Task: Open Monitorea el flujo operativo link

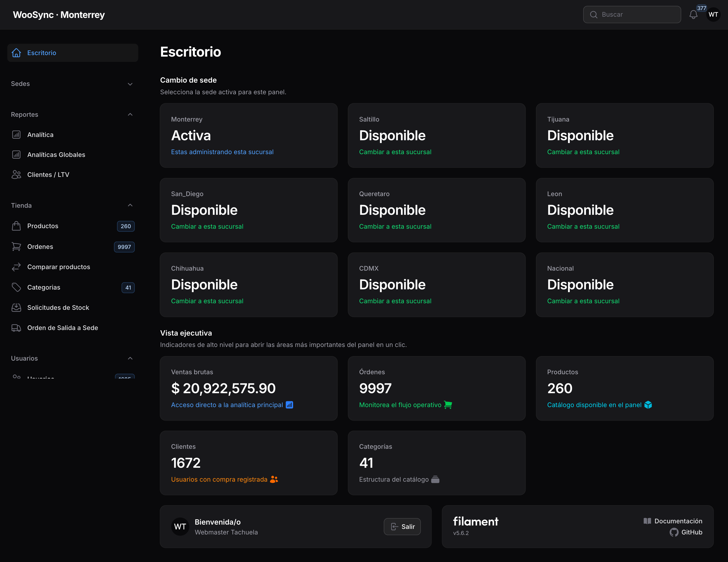Action: click(x=400, y=405)
